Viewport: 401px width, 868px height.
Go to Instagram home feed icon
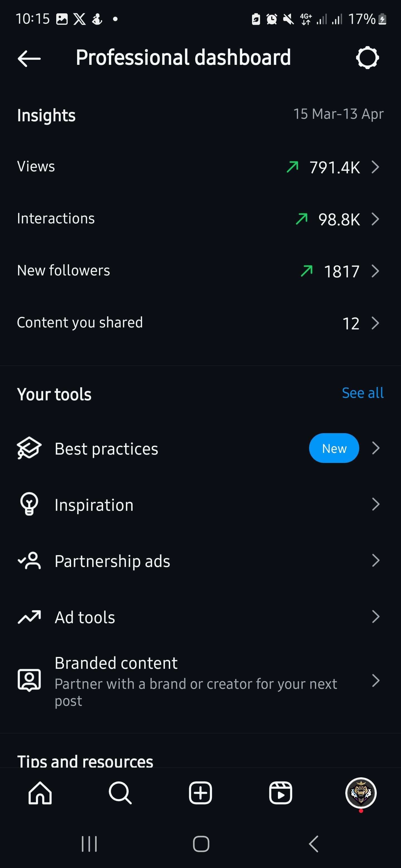(x=40, y=793)
